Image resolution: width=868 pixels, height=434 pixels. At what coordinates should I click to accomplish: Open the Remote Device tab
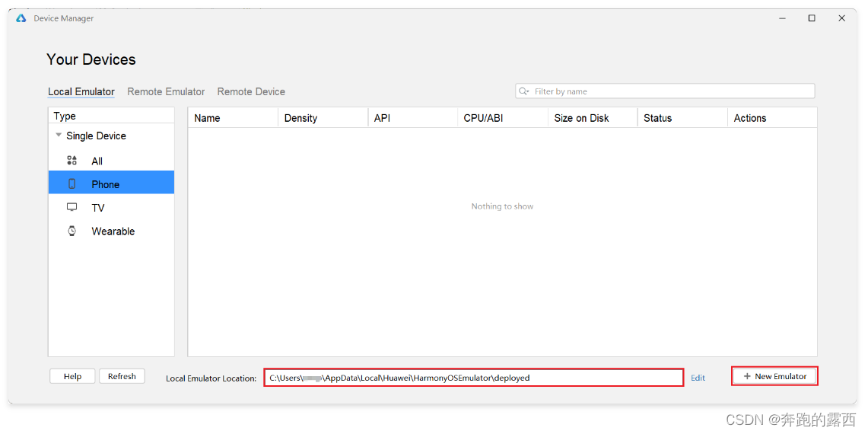coord(251,91)
